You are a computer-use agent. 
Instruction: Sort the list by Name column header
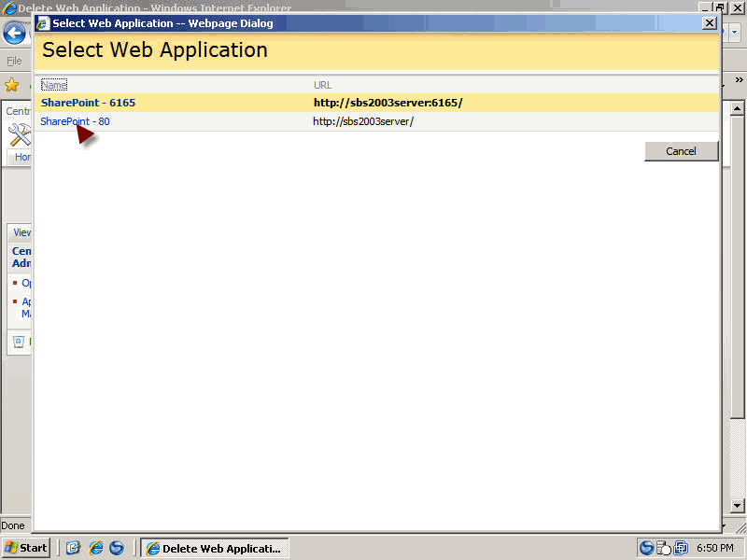coord(54,85)
